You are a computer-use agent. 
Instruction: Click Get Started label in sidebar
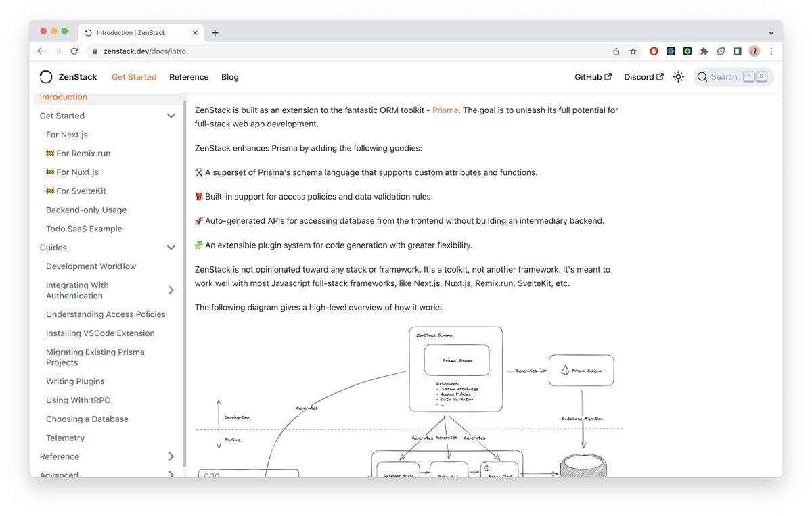click(x=62, y=116)
